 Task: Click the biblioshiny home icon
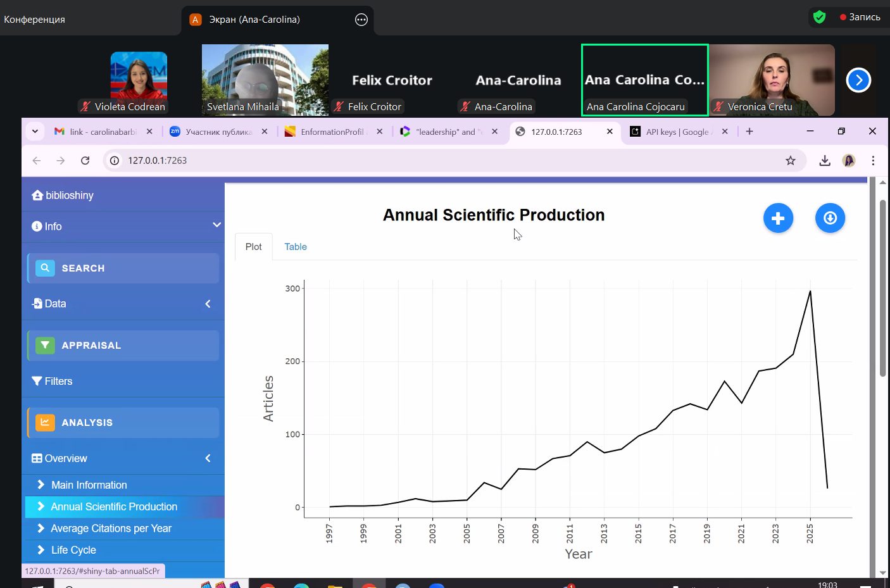[37, 196]
